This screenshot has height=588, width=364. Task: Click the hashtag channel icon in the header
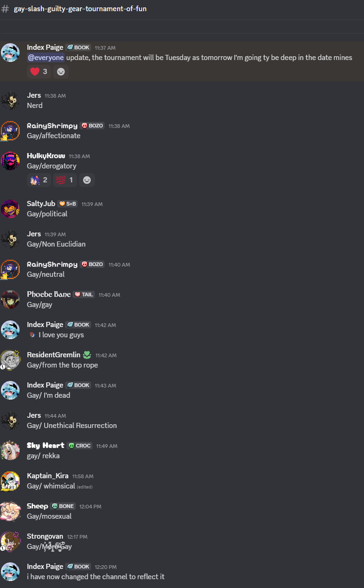click(x=5, y=9)
